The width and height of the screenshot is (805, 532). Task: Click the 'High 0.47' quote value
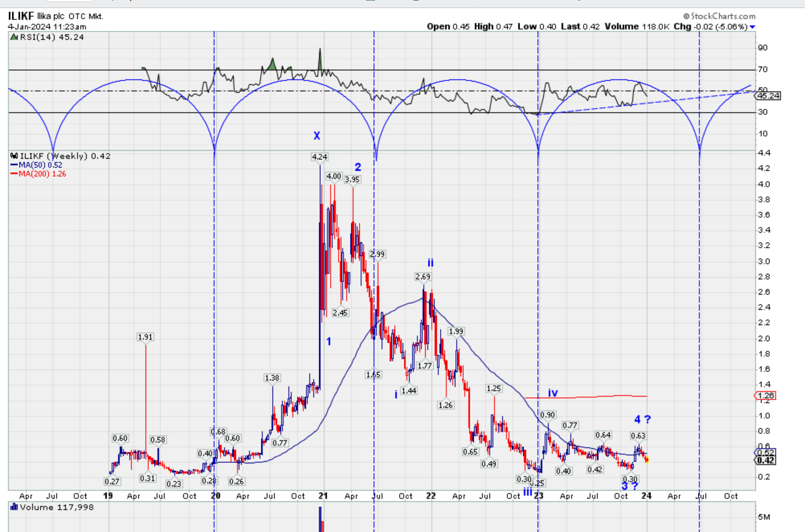click(493, 27)
